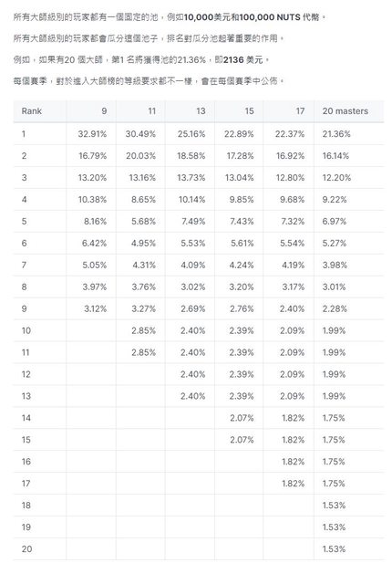Click the 3.98% cell in rank 7
Image resolution: width=392 pixels, height=584 pixels.
pos(335,266)
